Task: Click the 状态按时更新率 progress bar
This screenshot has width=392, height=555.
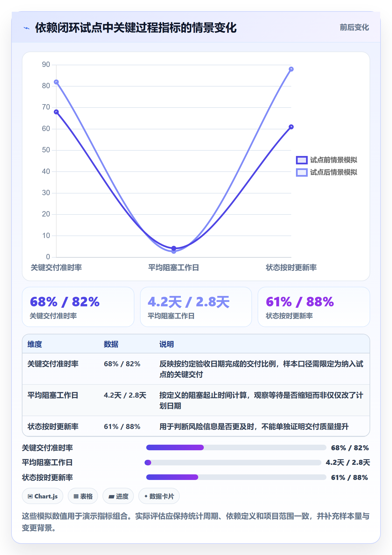Action: tap(236, 477)
